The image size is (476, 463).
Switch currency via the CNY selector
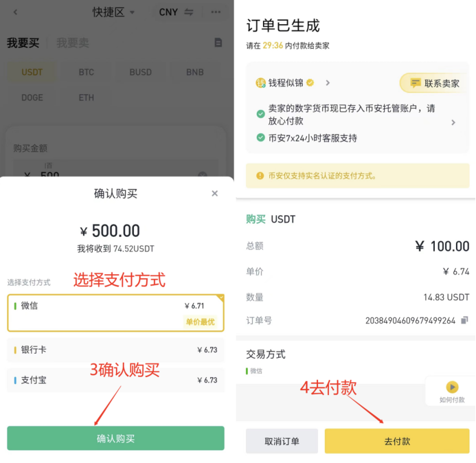[x=177, y=12]
